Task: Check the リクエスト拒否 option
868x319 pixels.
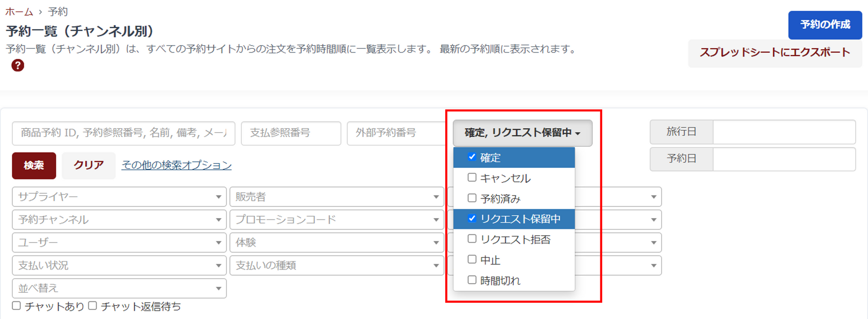Action: click(472, 239)
